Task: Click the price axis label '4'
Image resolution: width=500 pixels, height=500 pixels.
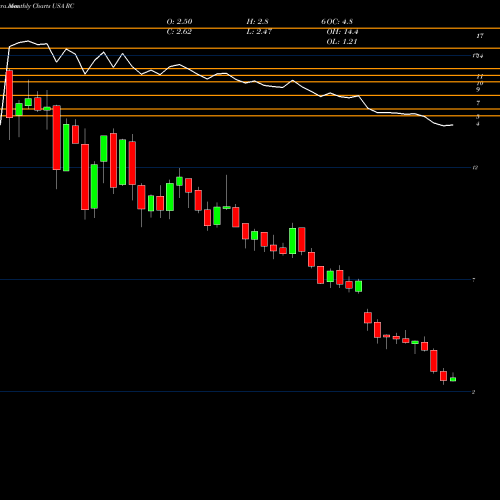Action: (x=478, y=124)
